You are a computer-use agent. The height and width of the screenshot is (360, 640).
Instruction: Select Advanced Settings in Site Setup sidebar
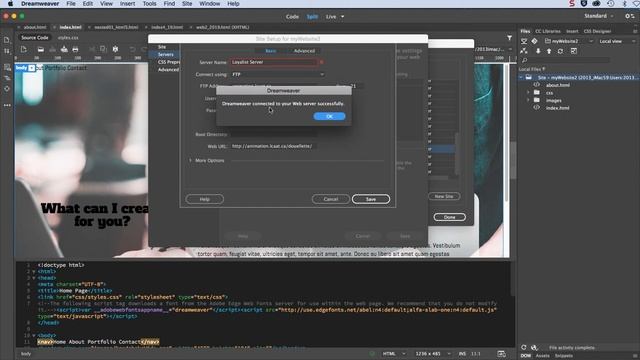168,70
